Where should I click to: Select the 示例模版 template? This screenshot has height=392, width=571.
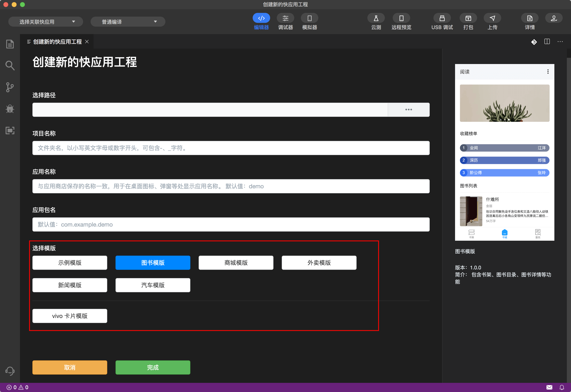point(70,263)
